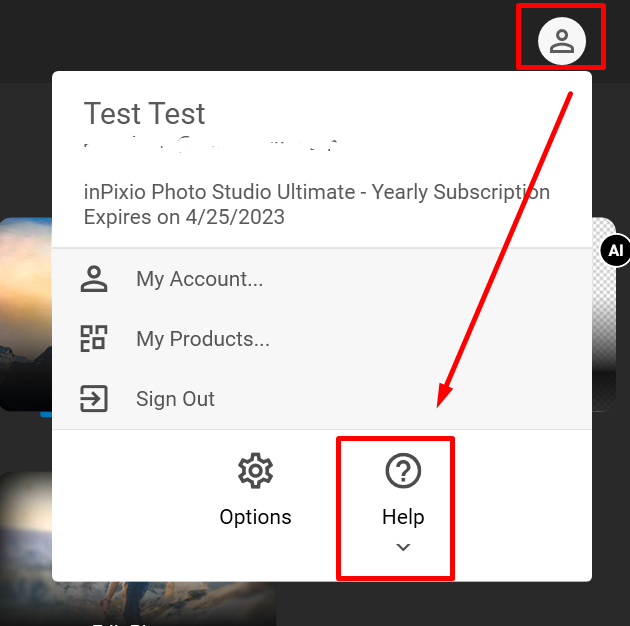This screenshot has height=626, width=630.
Task: Click the AI badge icon
Action: pyautogui.click(x=615, y=250)
